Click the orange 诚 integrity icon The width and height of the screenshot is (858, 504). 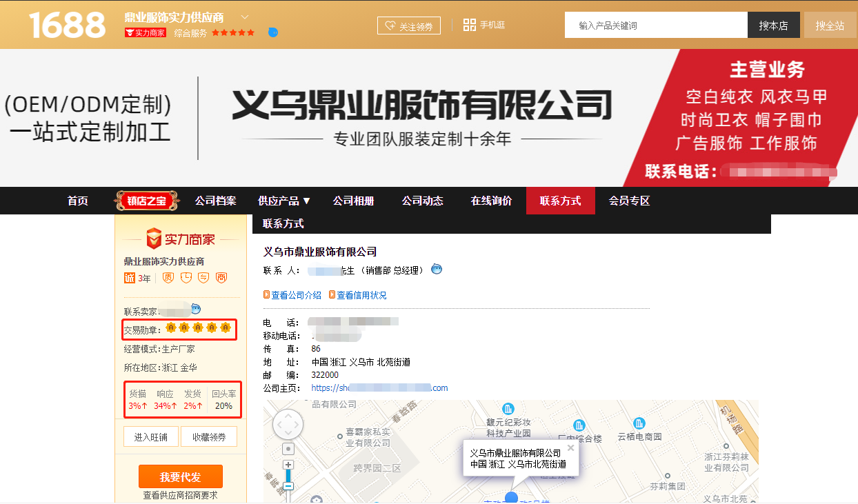[130, 278]
